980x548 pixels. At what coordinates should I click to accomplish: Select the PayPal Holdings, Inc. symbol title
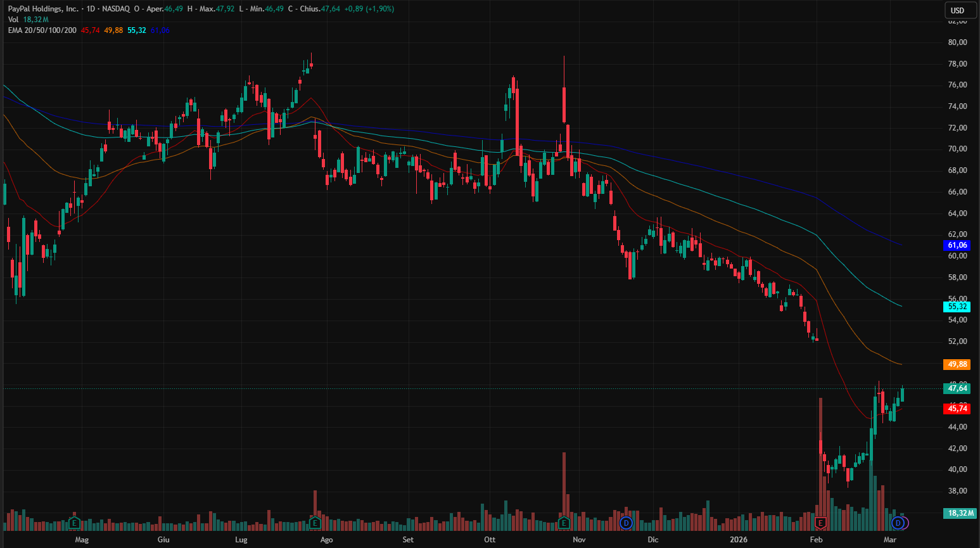pos(44,9)
